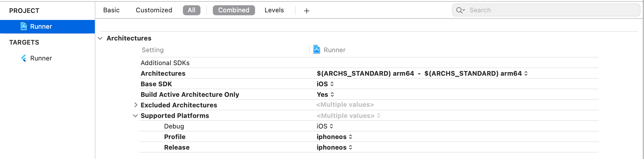Expand the Excluded Architectures row
Viewport: 644px width, 159px height.
coord(136,105)
